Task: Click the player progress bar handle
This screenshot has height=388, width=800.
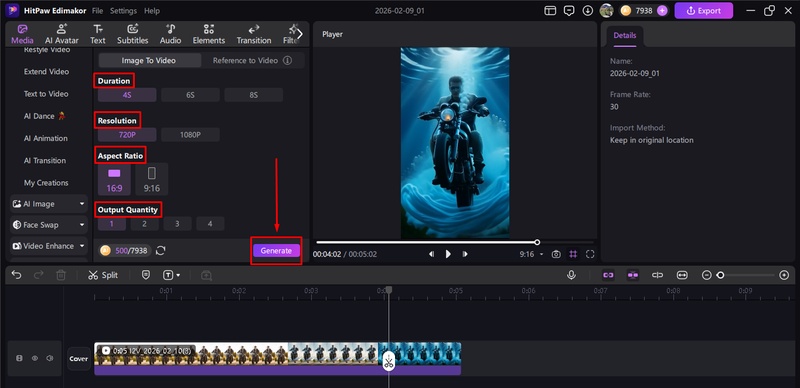Action: coord(537,242)
